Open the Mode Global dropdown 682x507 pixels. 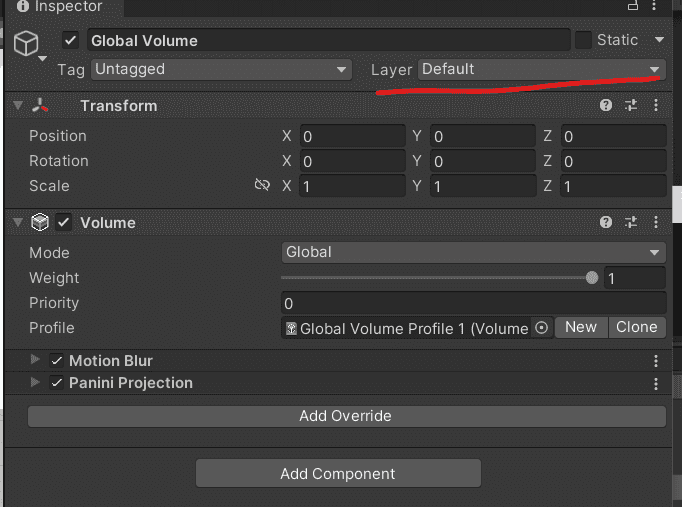(x=473, y=253)
